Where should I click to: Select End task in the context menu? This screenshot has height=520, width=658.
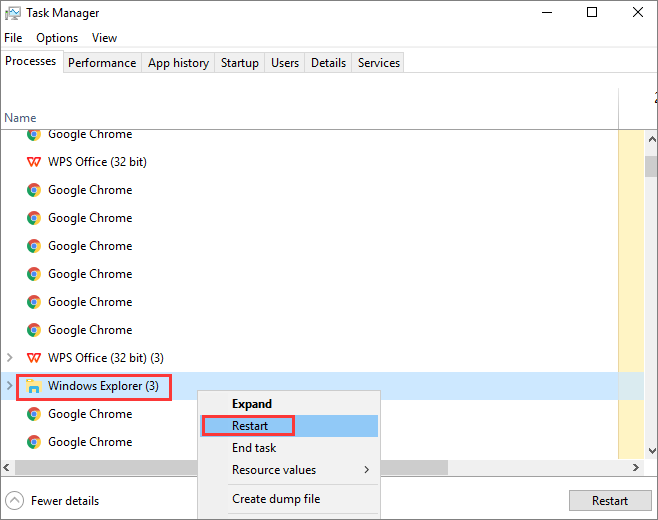[x=254, y=448]
